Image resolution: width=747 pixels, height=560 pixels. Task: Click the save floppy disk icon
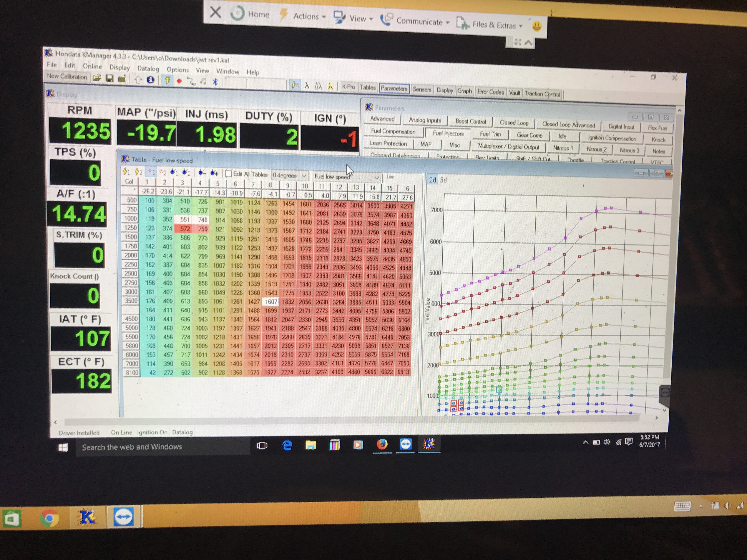(109, 79)
